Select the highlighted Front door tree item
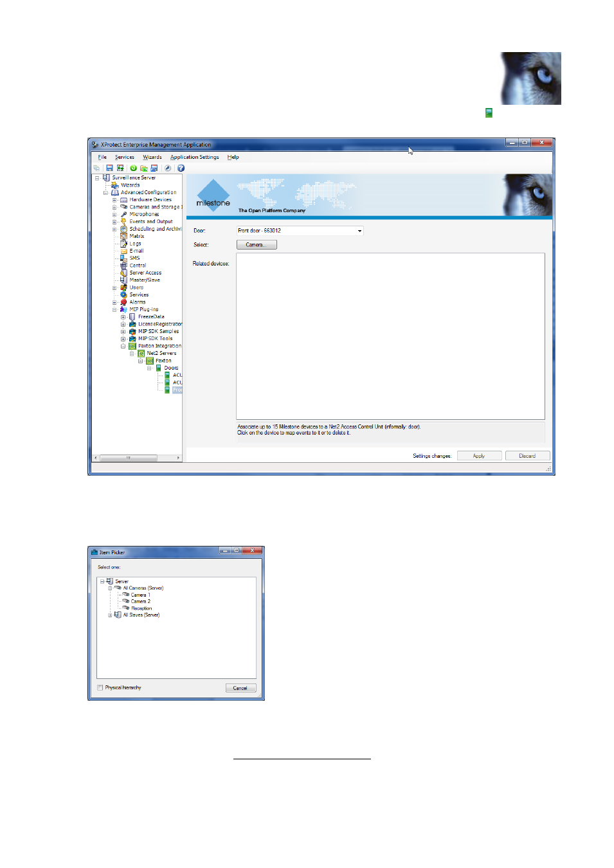The height and width of the screenshot is (868, 614). 177,390
